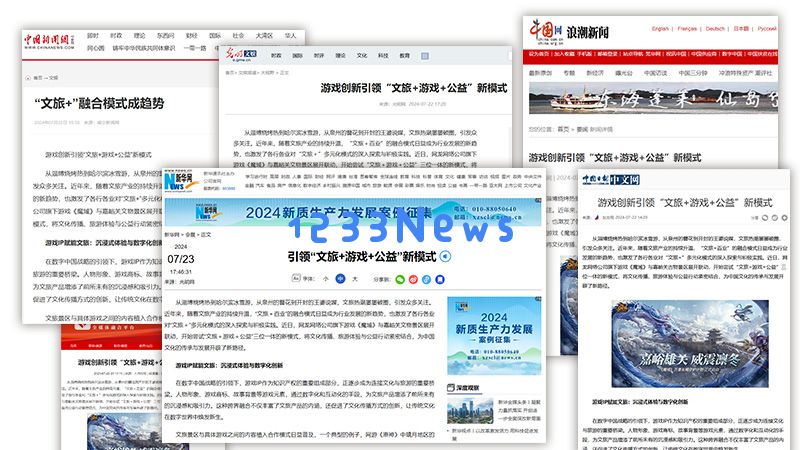Click the Chinanews logo in the top-left page
Screen dimensions: 800x450
[x=49, y=41]
